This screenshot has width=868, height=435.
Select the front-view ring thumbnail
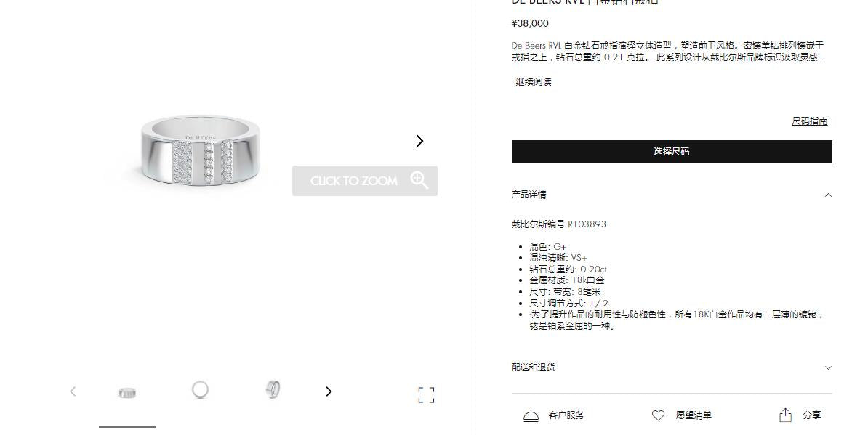[x=127, y=393]
